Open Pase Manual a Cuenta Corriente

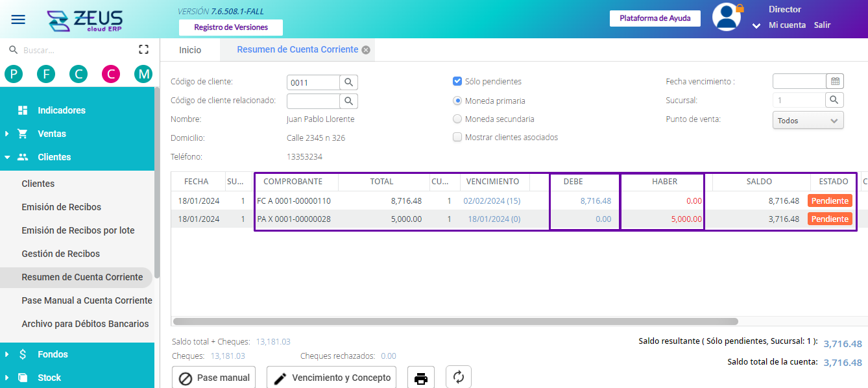(x=87, y=300)
